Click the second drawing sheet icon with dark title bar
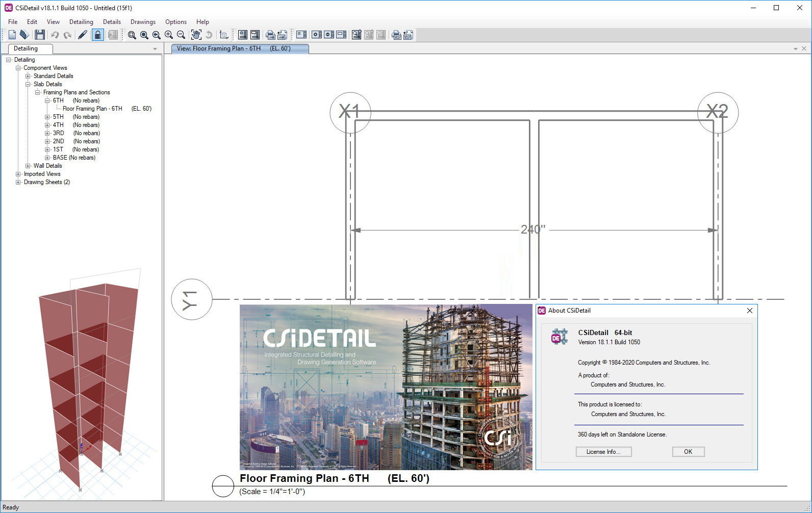Screen dimensions: 812x513 (255, 35)
